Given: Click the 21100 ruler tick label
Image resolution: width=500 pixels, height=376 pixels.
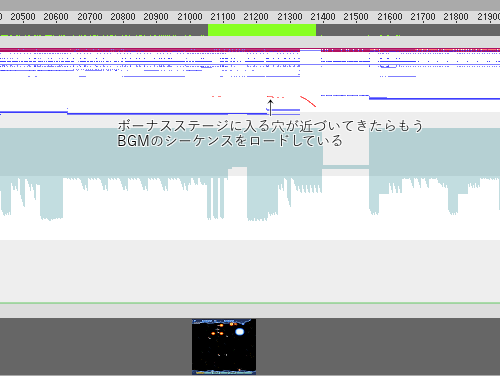Looking at the screenshot, I should point(223,17).
